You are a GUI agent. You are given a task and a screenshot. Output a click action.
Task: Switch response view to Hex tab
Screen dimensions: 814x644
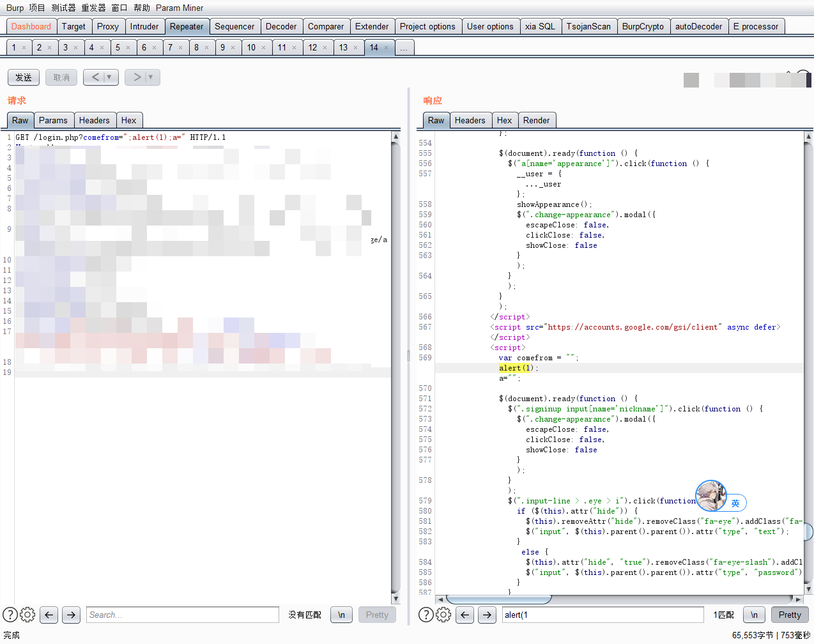504,120
